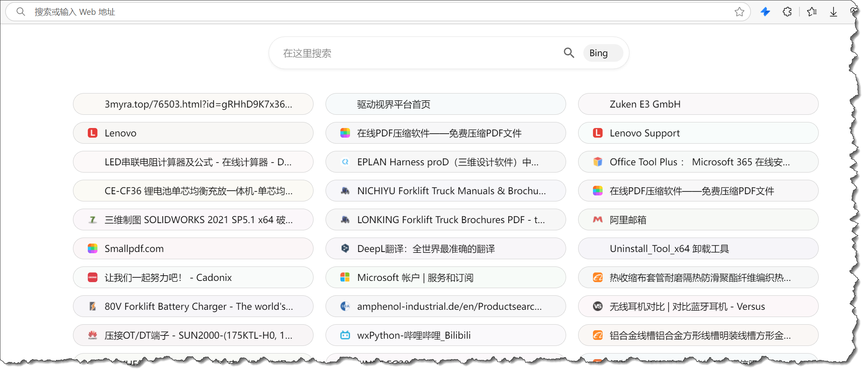Click the Microsoft 帐户 four-color logo
The height and width of the screenshot is (374, 868).
point(345,277)
